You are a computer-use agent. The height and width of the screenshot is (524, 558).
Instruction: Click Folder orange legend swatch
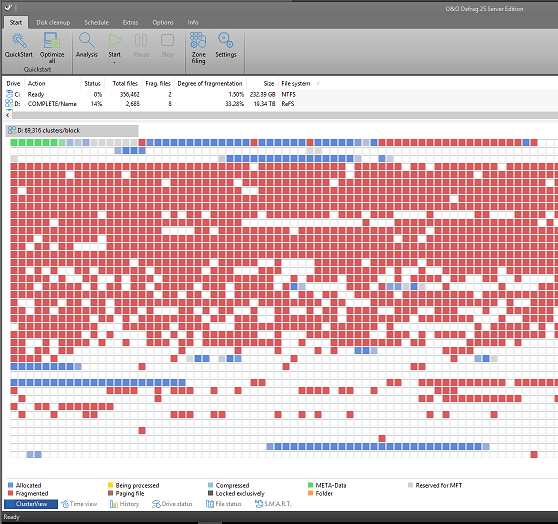(x=310, y=493)
